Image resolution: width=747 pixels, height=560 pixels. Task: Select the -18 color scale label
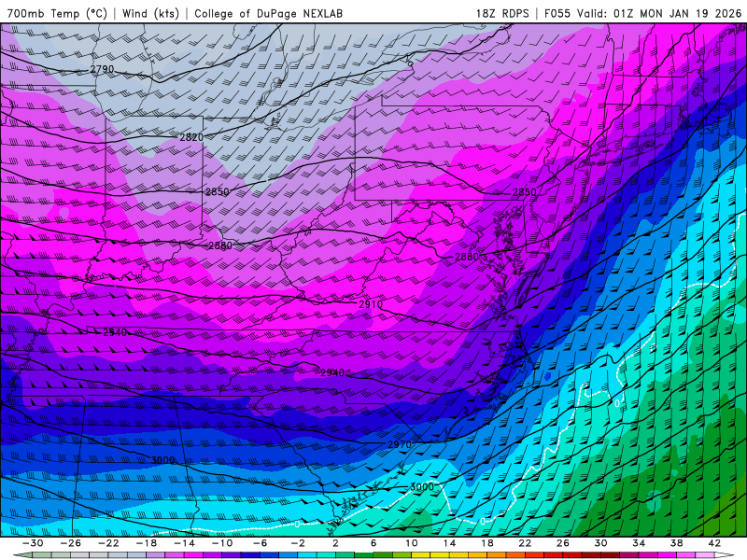(147, 543)
